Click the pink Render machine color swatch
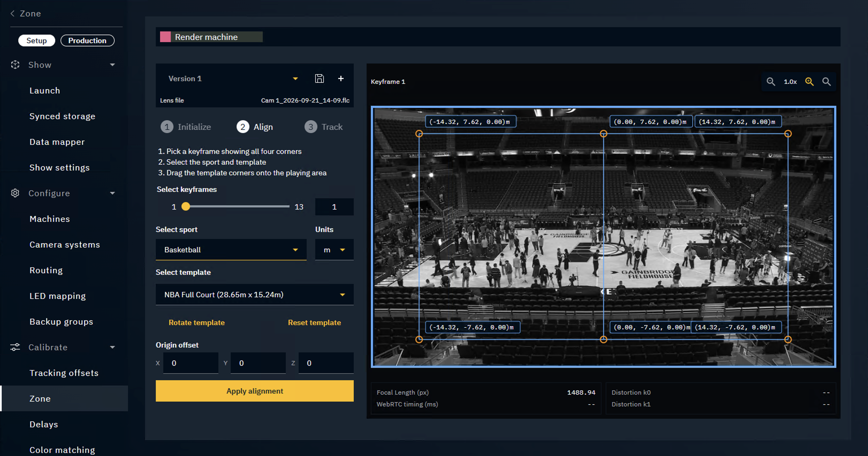 165,37
